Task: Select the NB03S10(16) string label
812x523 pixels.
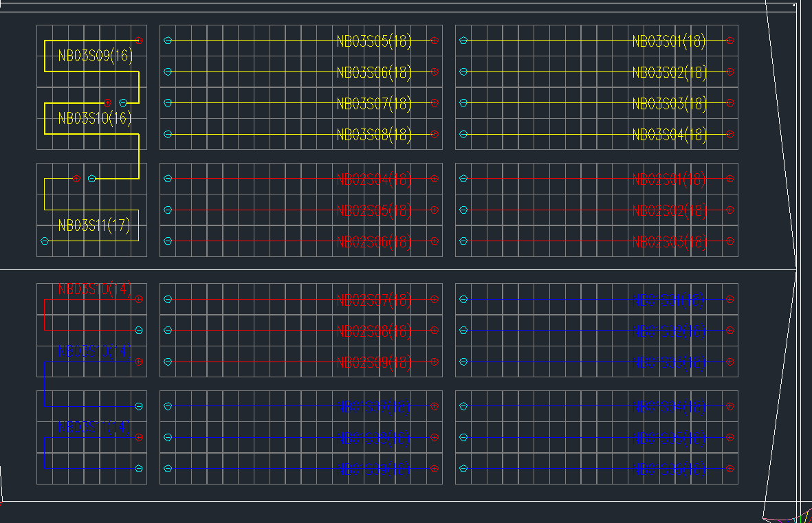Action: (95, 119)
